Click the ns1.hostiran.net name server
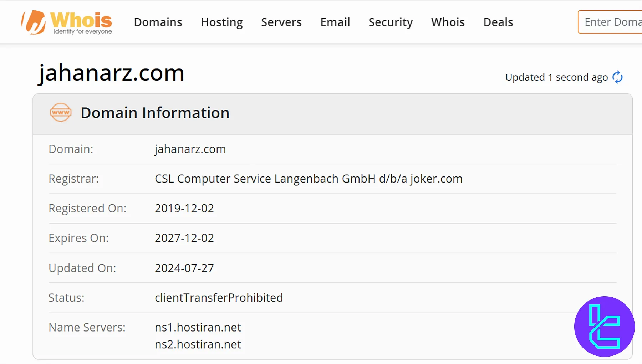The height and width of the screenshot is (364, 642). coord(198,327)
